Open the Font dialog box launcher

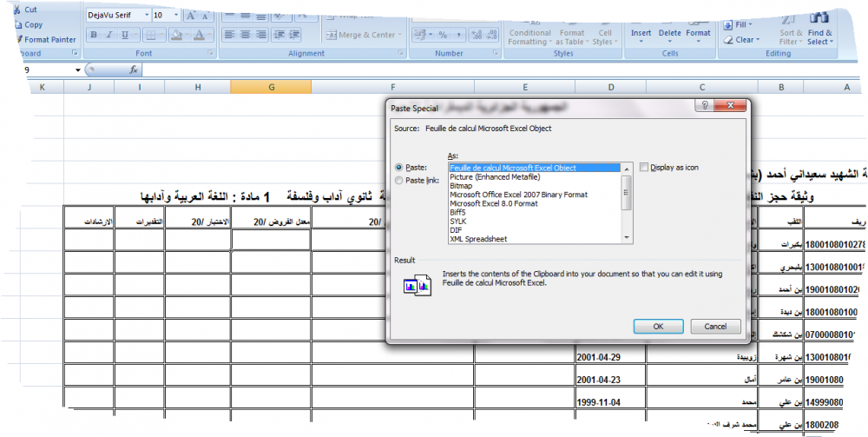[210, 53]
